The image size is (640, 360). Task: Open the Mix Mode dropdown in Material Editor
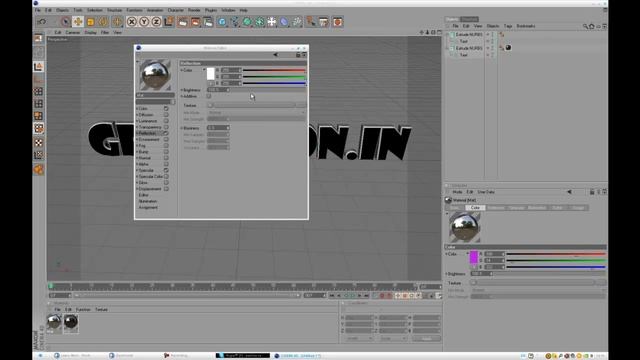[x=256, y=113]
